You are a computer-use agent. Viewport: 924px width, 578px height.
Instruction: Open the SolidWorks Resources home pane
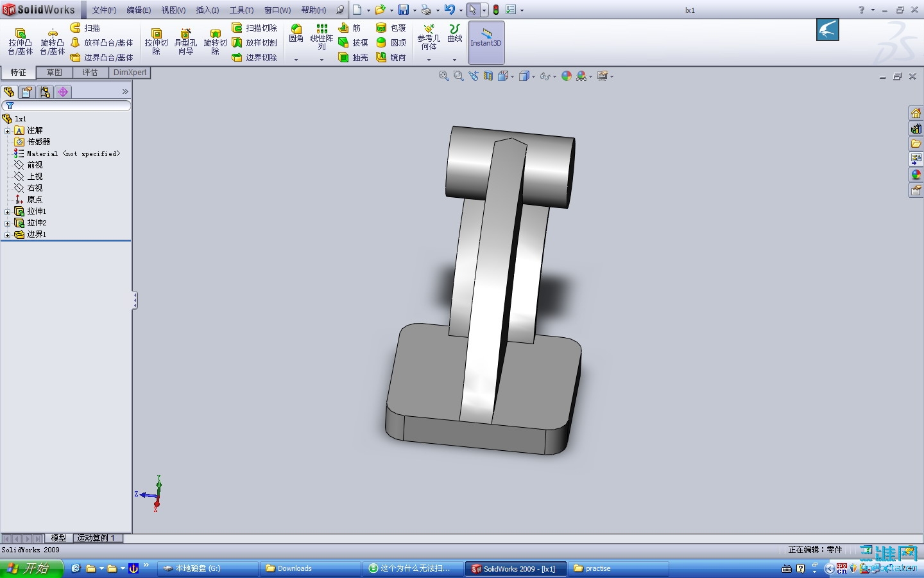coord(916,113)
